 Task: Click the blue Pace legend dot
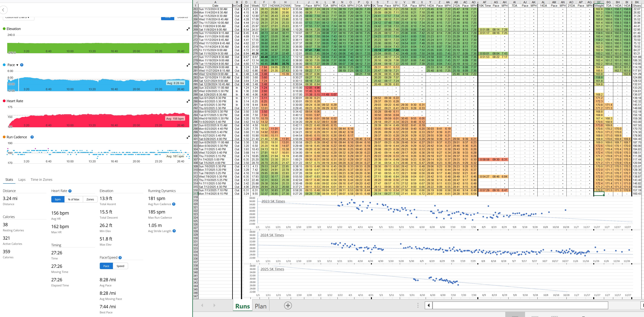4,65
